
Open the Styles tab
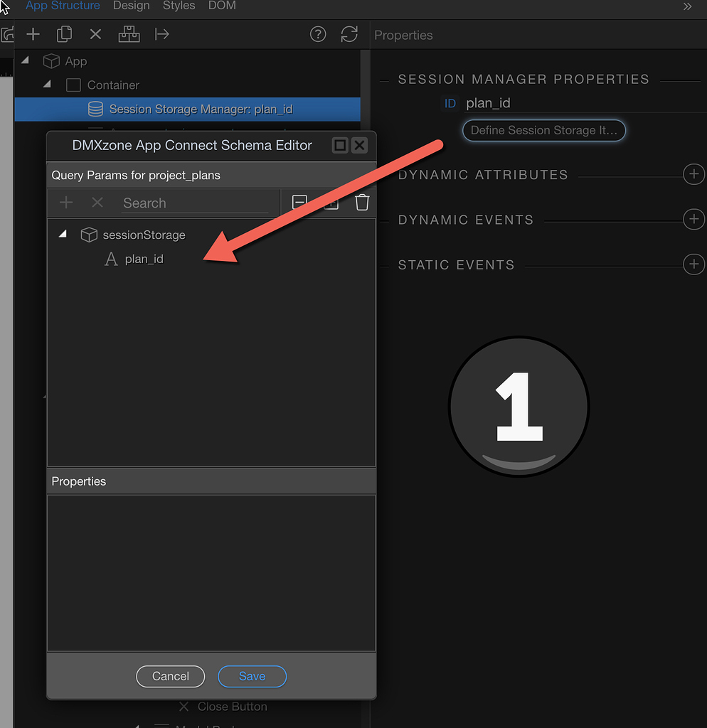[x=179, y=6]
